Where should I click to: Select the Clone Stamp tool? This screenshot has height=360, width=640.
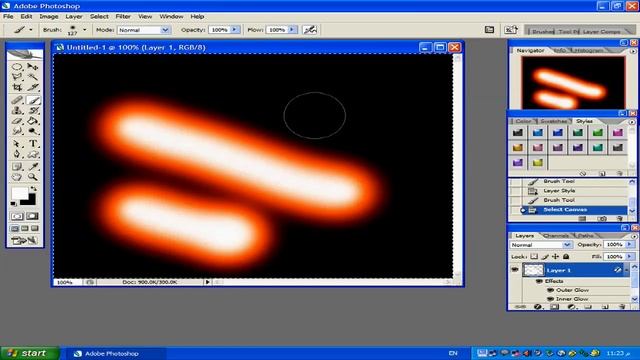[17, 110]
